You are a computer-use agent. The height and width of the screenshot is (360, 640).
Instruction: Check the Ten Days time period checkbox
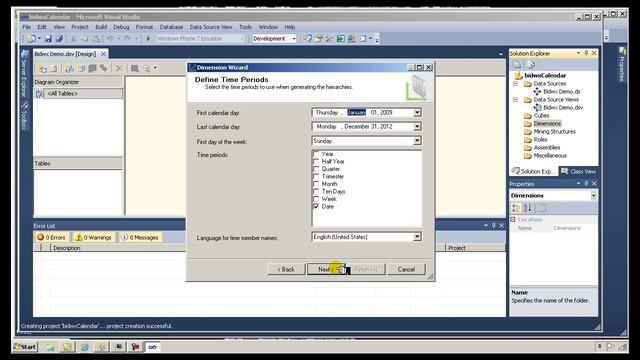pyautogui.click(x=316, y=191)
